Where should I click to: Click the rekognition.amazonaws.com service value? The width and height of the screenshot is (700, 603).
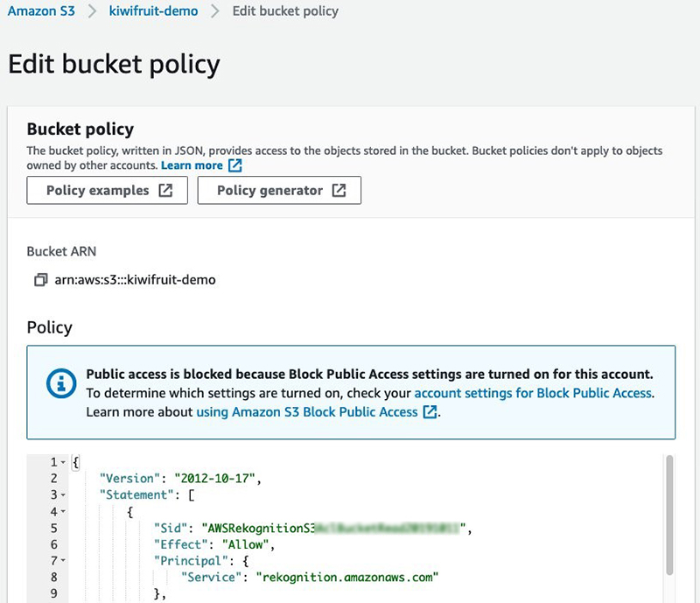point(347,577)
